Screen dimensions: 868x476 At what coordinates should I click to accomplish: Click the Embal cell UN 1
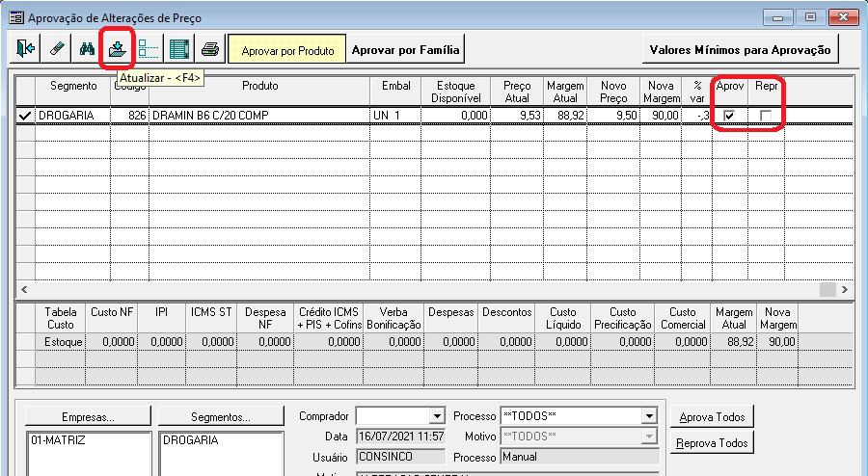pyautogui.click(x=395, y=116)
